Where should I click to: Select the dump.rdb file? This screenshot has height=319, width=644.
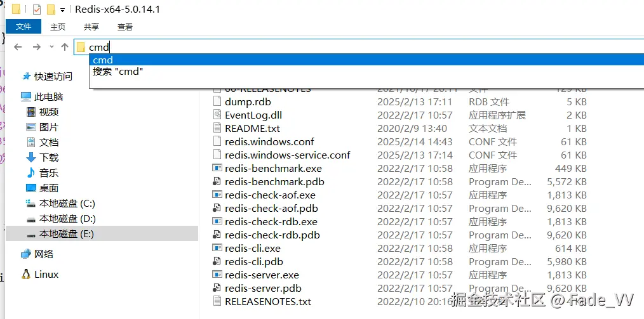point(248,101)
